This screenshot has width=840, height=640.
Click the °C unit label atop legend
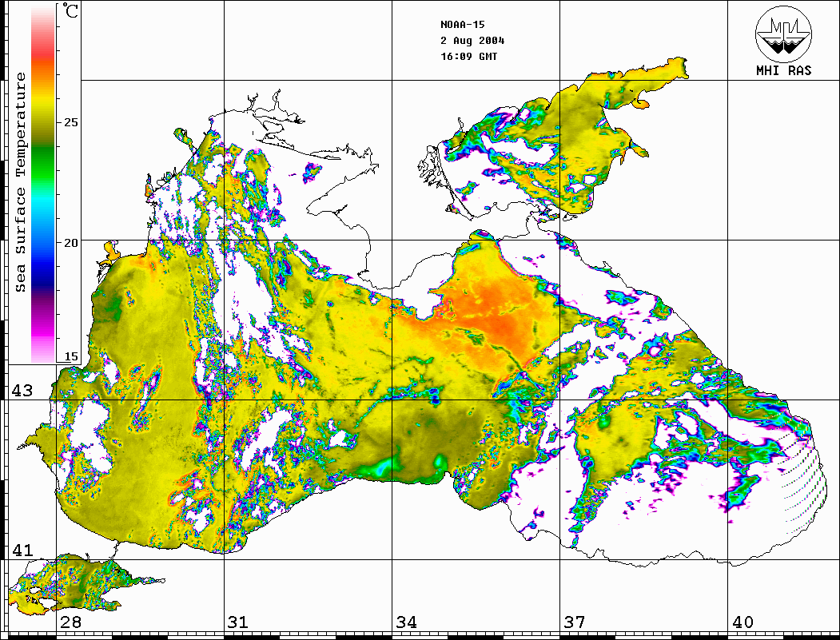[70, 10]
